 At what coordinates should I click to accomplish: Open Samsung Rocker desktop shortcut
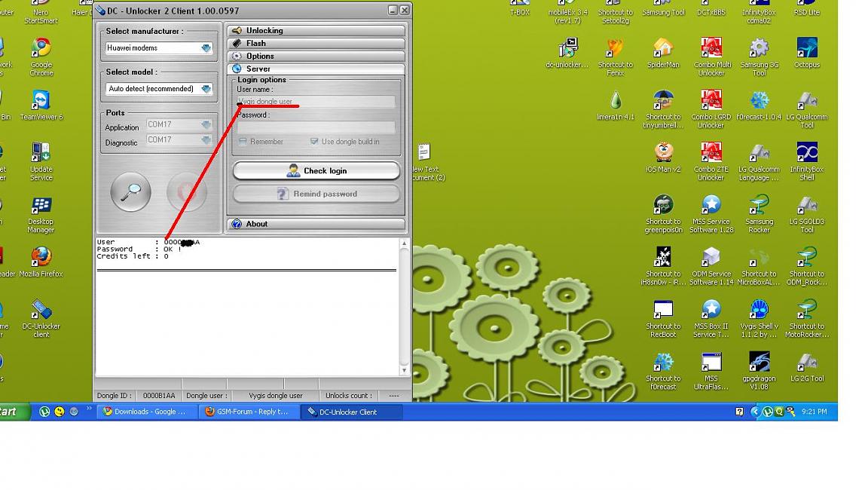(759, 206)
